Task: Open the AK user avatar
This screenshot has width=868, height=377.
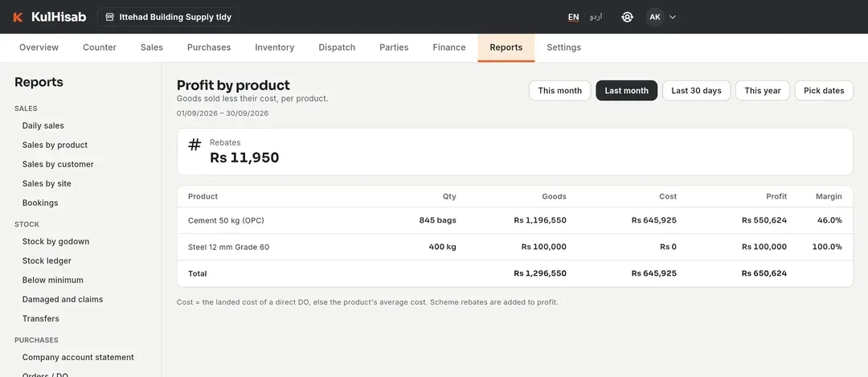Action: click(x=655, y=17)
